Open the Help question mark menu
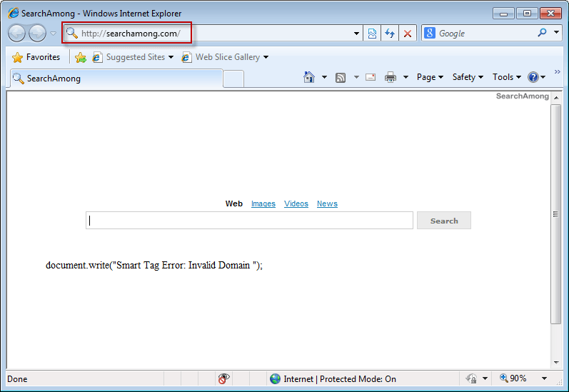The height and width of the screenshot is (392, 569). [x=536, y=77]
